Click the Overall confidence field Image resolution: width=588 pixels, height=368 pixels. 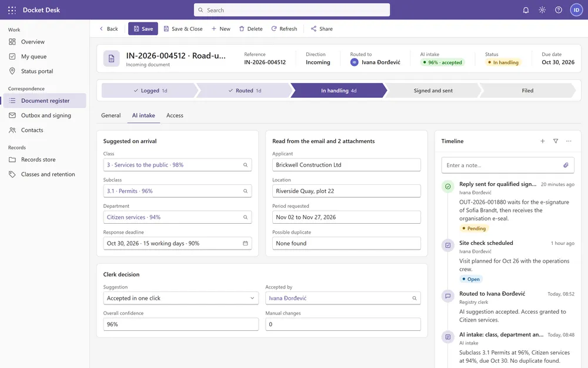181,324
